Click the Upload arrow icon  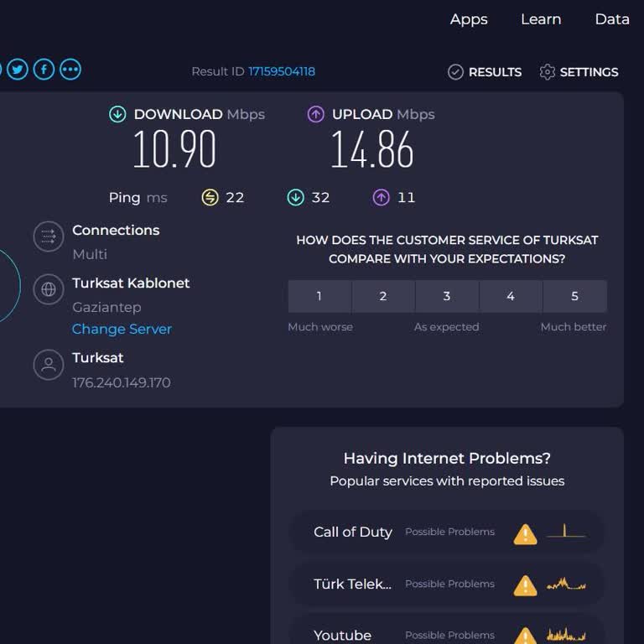316,114
